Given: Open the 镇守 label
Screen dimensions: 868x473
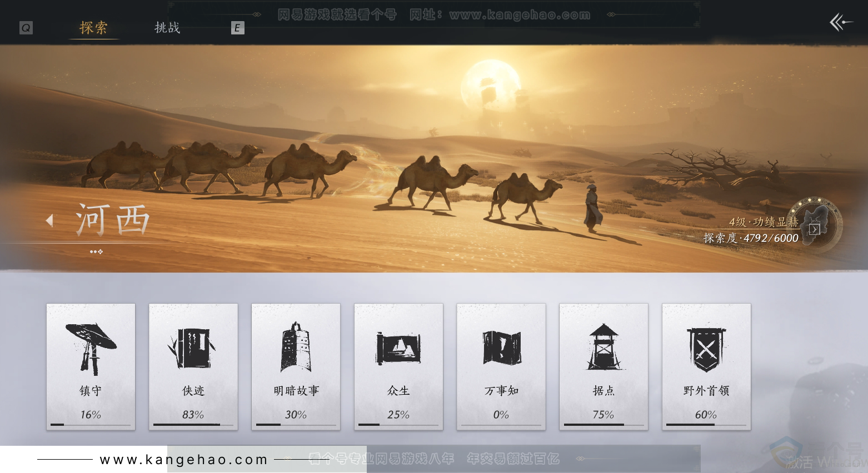Looking at the screenshot, I should coord(91,391).
